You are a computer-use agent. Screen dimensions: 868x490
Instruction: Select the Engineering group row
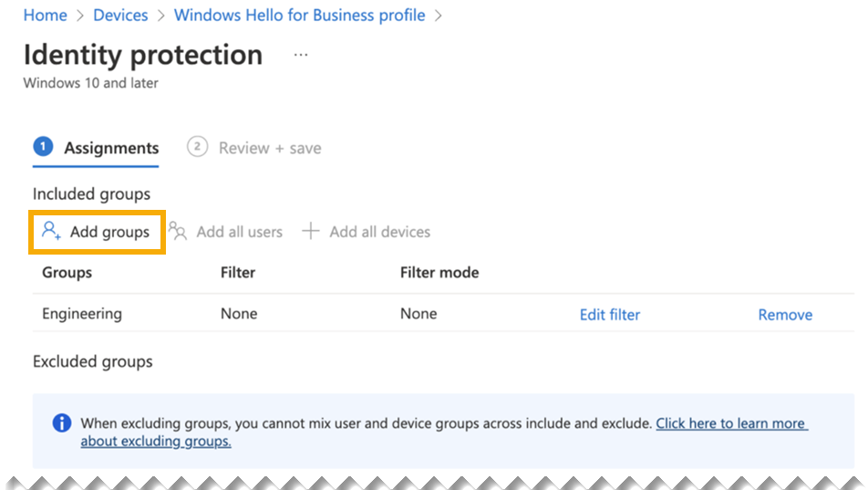82,314
